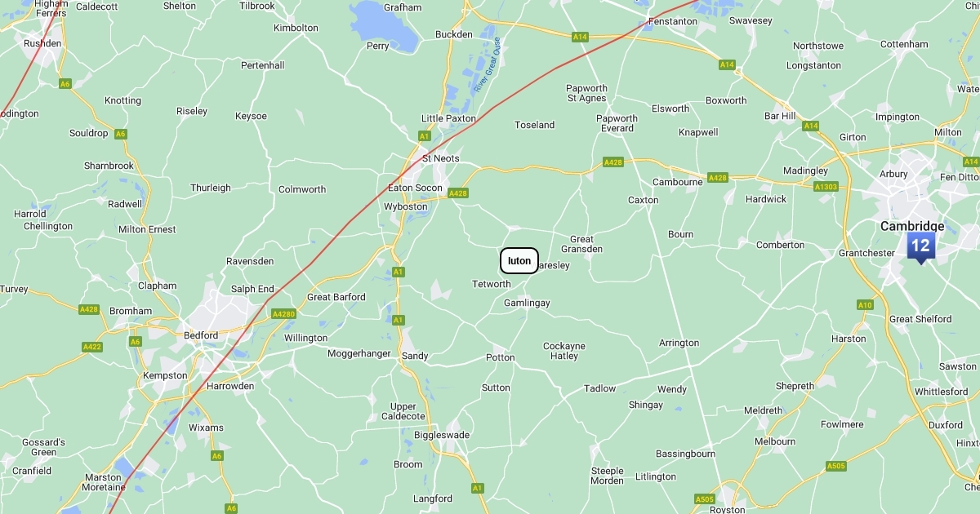
Task: Select the Cambridge city label
Action: pos(912,226)
